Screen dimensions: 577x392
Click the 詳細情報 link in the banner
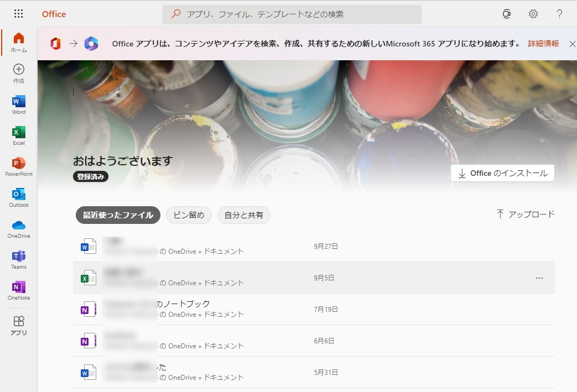(x=543, y=43)
